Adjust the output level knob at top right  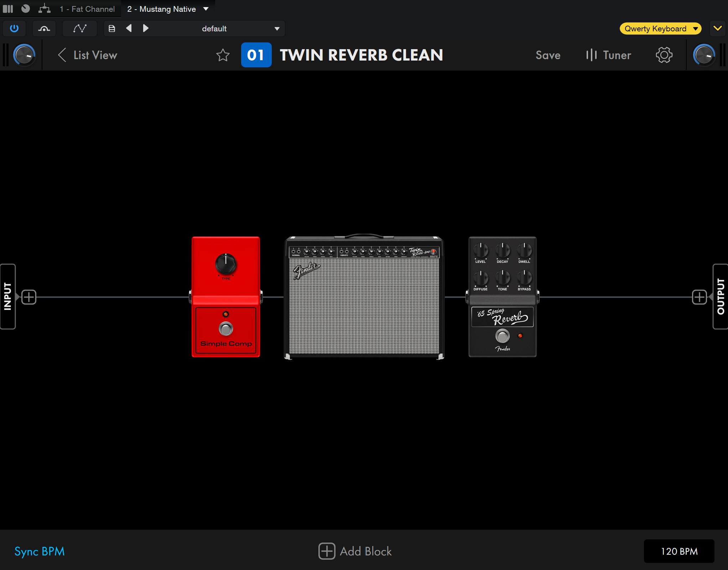coord(704,55)
